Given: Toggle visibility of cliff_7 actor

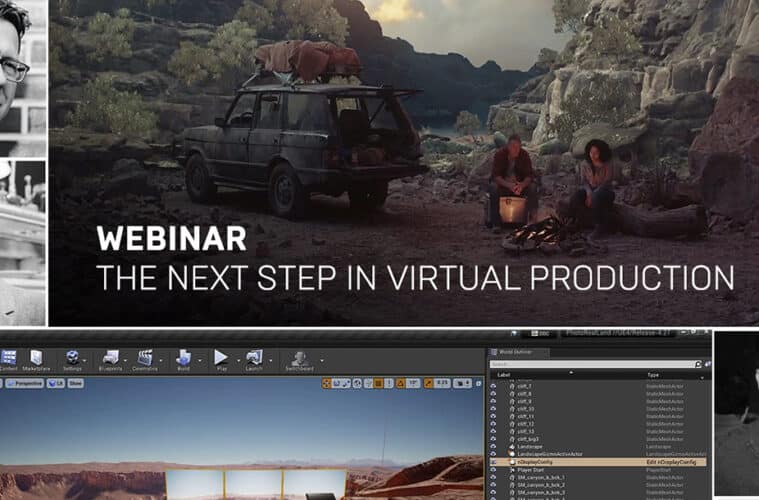Looking at the screenshot, I should (x=492, y=384).
